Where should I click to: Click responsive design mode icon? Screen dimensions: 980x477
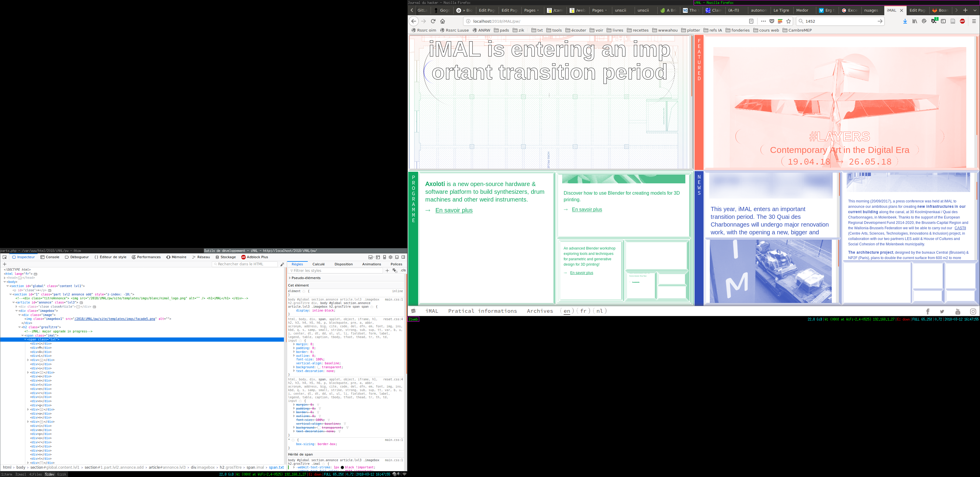(x=384, y=257)
